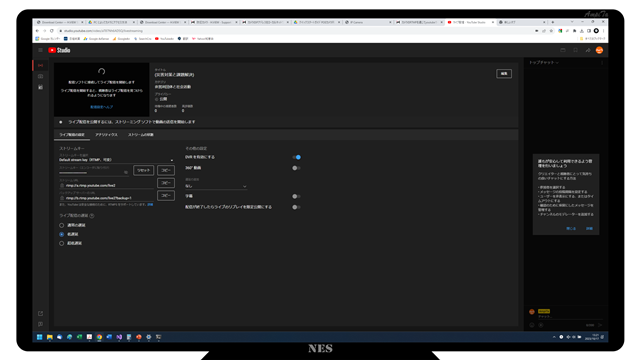Open the Chrome tab search chevron
The width and height of the screenshot is (640, 360).
point(572,22)
